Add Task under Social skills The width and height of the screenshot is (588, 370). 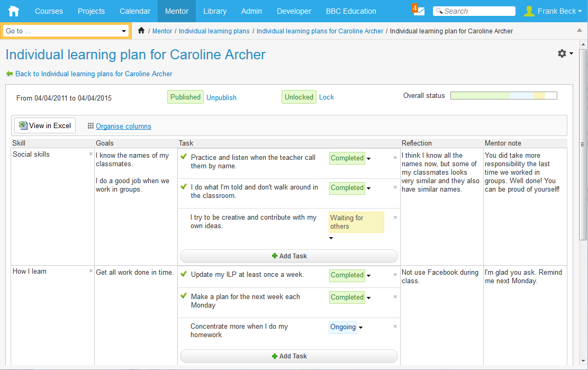coord(289,256)
